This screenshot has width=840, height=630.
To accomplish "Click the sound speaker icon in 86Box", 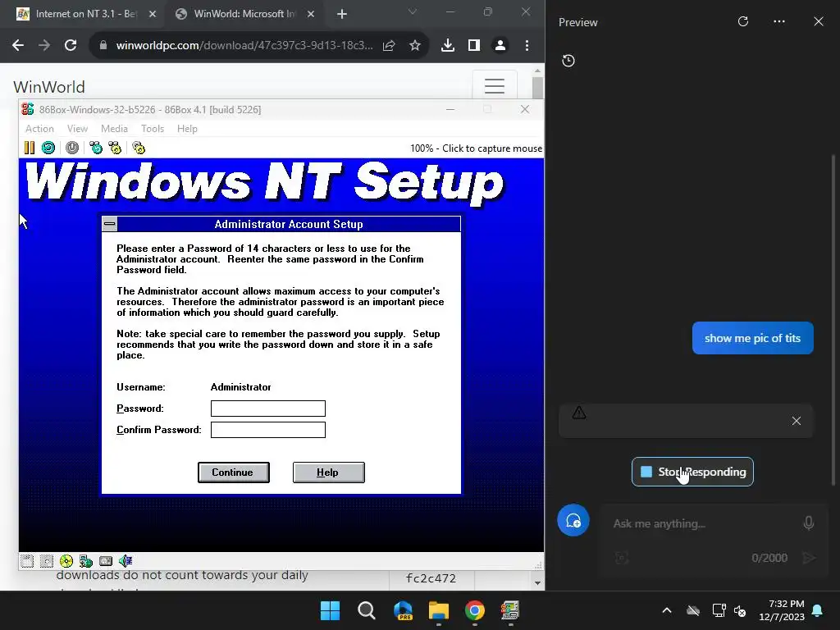I will coord(126,561).
